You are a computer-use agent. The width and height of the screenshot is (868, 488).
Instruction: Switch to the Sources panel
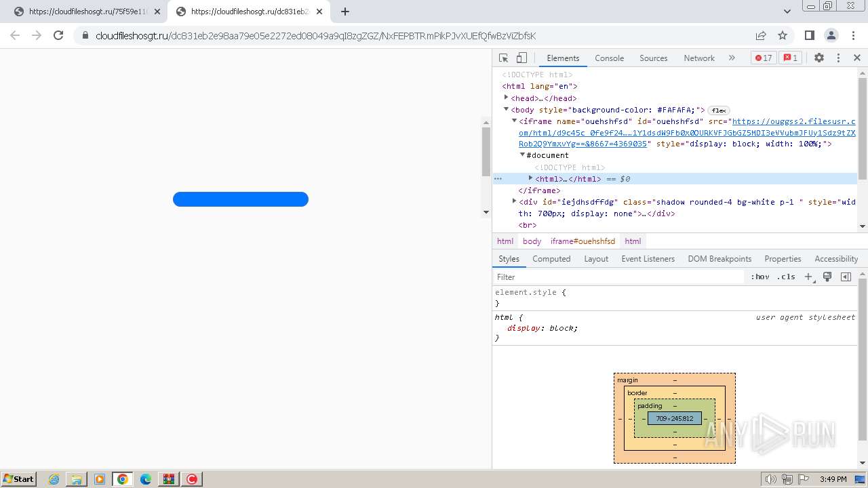(654, 58)
